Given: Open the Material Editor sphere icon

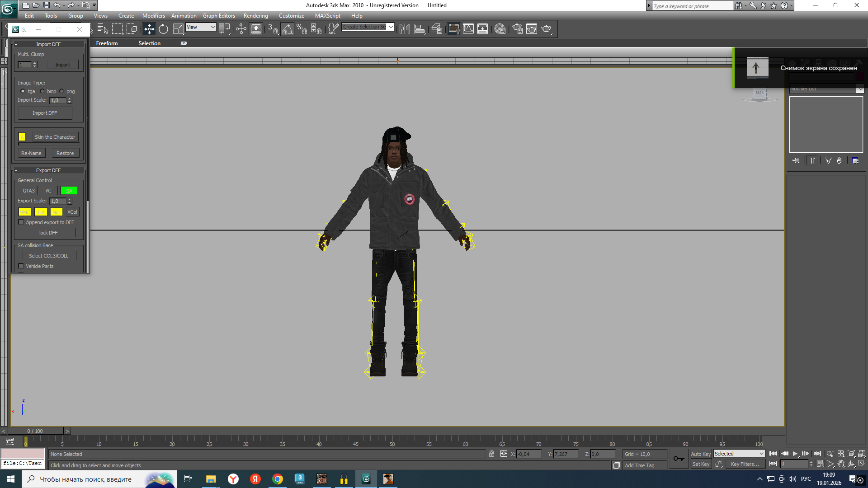Looking at the screenshot, I should coord(500,29).
